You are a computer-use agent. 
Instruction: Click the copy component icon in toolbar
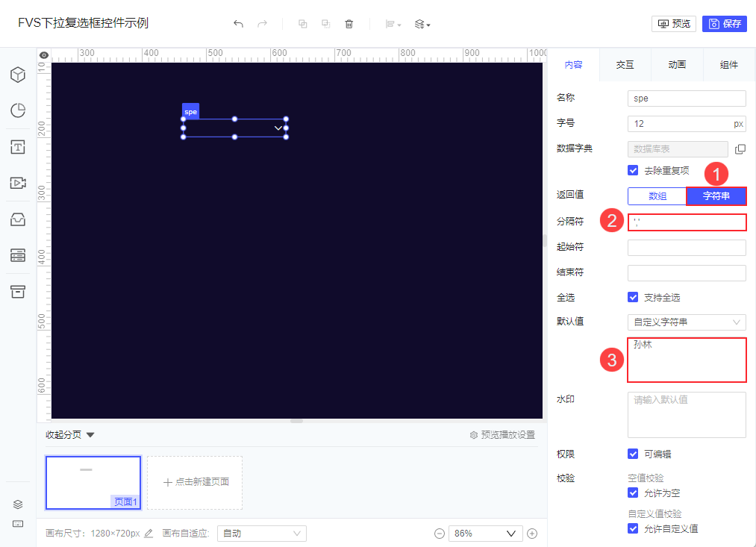point(303,24)
